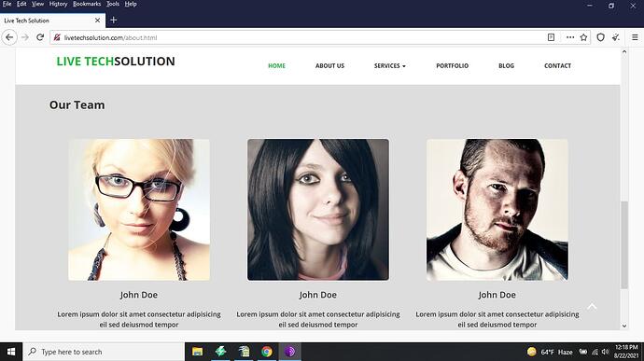Screen dimensions: 644x361
Task: Open the View menu
Action: pyautogui.click(x=37, y=4)
